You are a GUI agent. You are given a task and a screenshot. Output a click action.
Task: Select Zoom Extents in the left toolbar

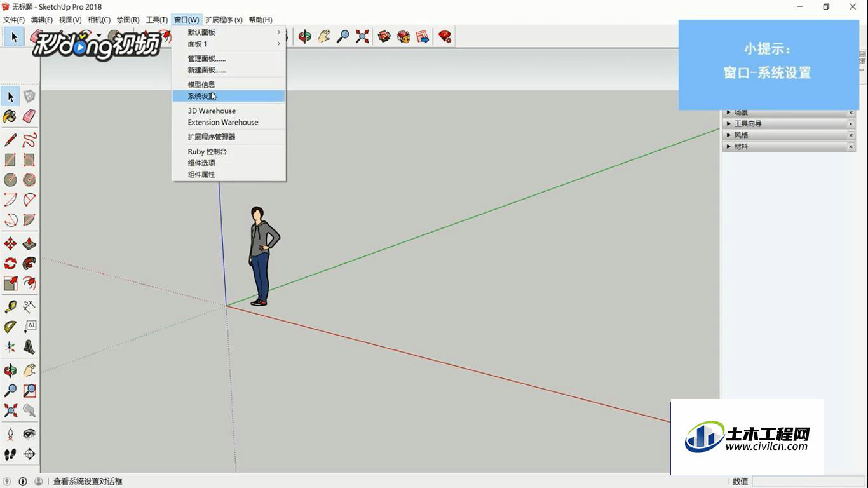(x=10, y=410)
